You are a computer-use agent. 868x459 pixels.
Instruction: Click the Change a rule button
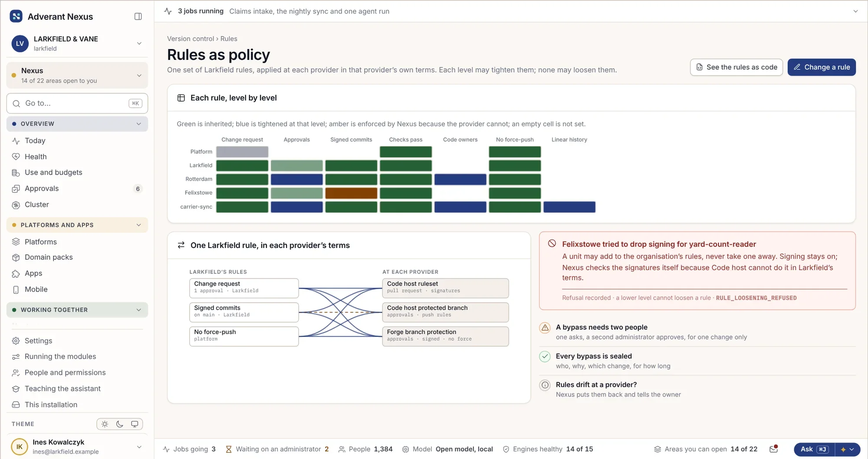[x=822, y=67]
